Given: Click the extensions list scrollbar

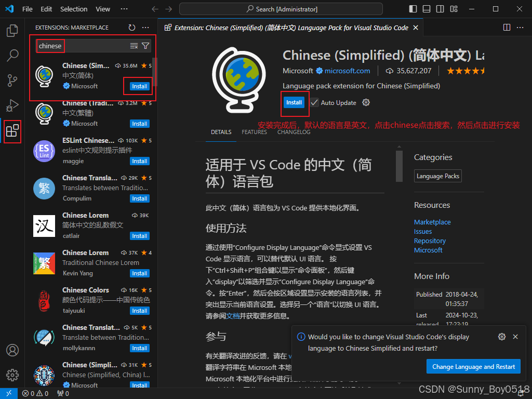Looking at the screenshot, I should pos(154,73).
